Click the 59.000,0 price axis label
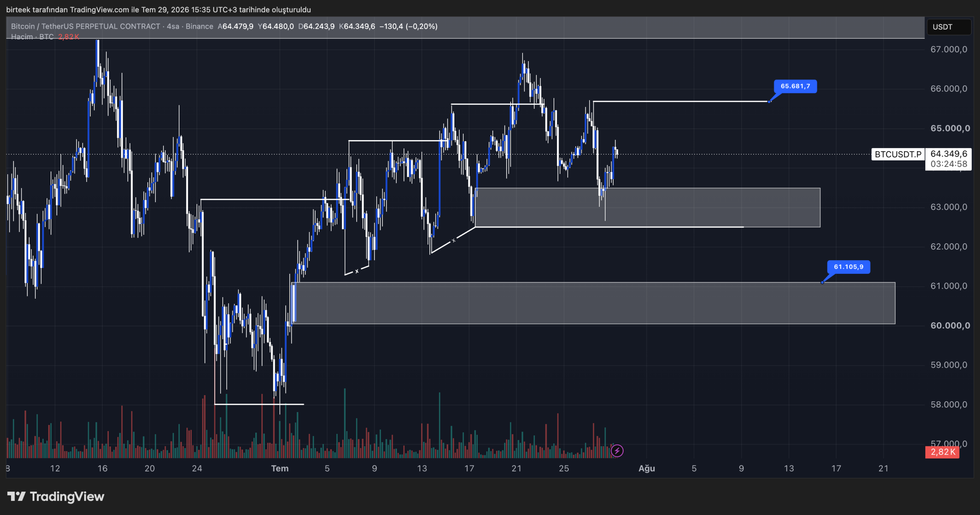 click(x=949, y=365)
